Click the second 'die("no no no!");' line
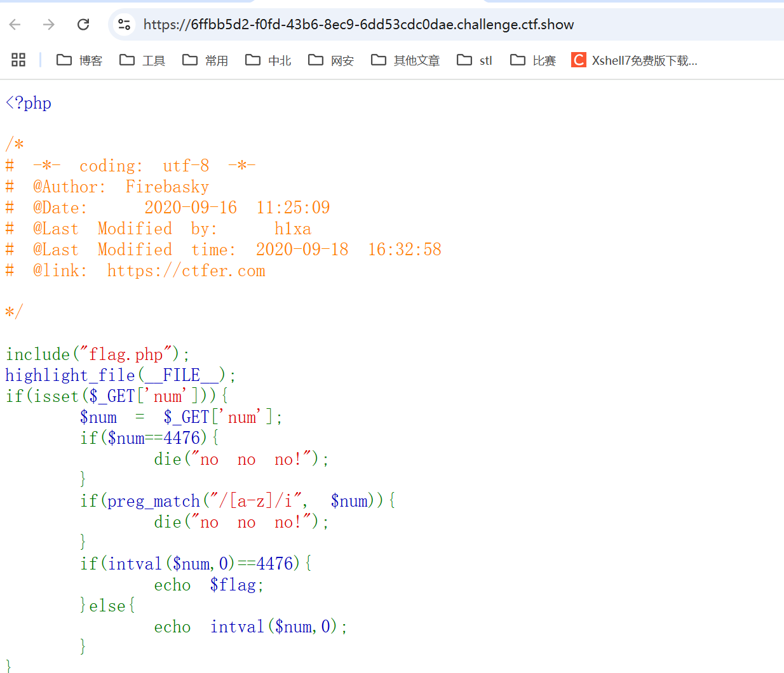This screenshot has width=784, height=673. pyautogui.click(x=241, y=522)
